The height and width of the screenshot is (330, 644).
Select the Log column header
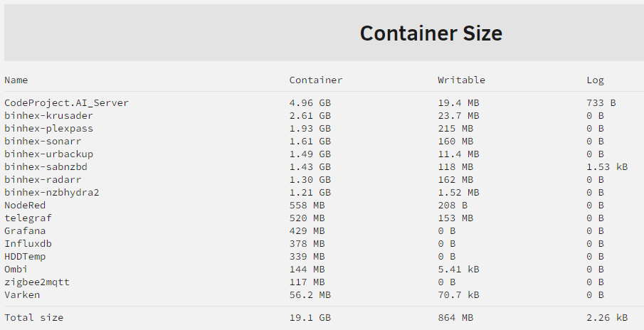(x=595, y=80)
